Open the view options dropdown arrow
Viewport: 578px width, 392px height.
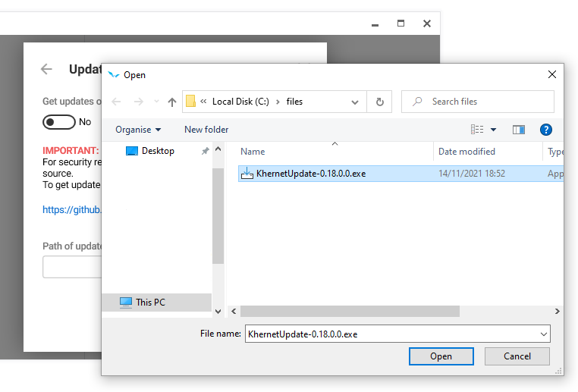[494, 130]
